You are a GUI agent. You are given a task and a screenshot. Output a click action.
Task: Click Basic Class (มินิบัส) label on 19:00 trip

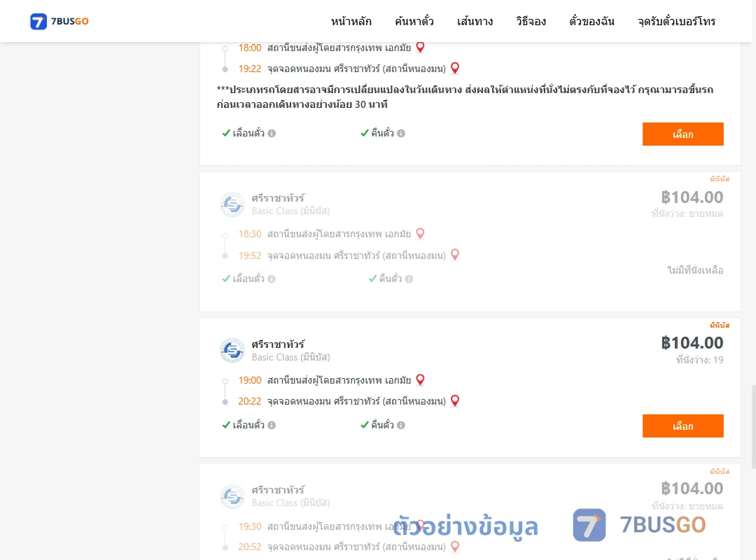click(x=290, y=358)
